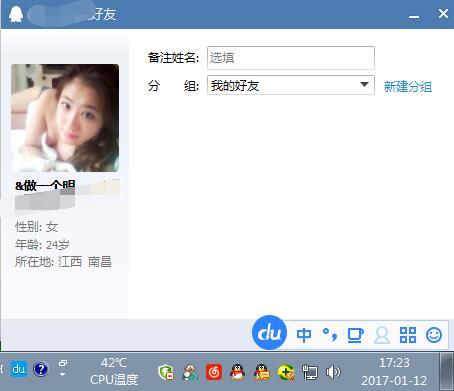Click the dropdown arrow of group selector
The height and width of the screenshot is (391, 454).
coord(364,85)
